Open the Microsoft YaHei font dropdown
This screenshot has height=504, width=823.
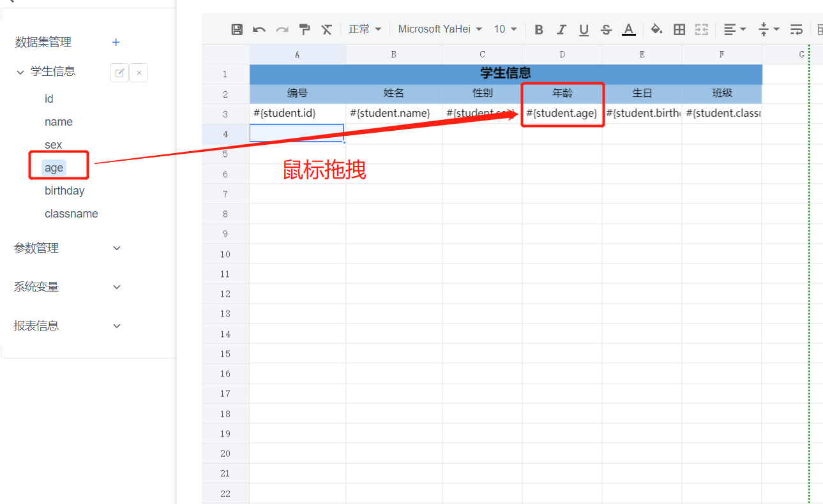click(440, 29)
